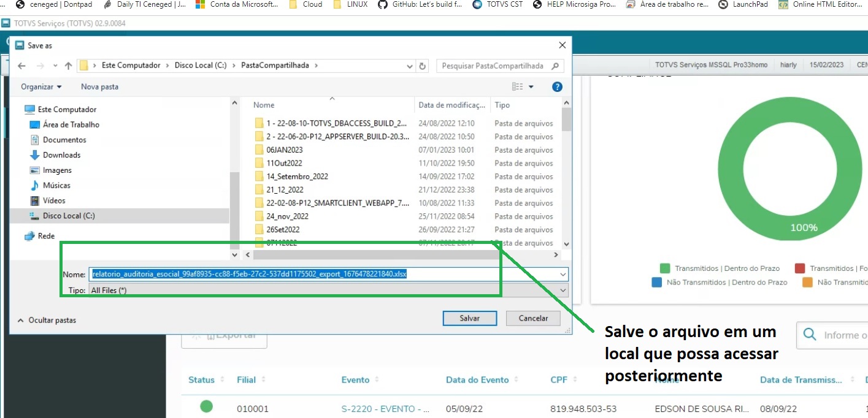Click the search magnifier in Informe field
Image resolution: width=868 pixels, height=418 pixels.
(810, 335)
